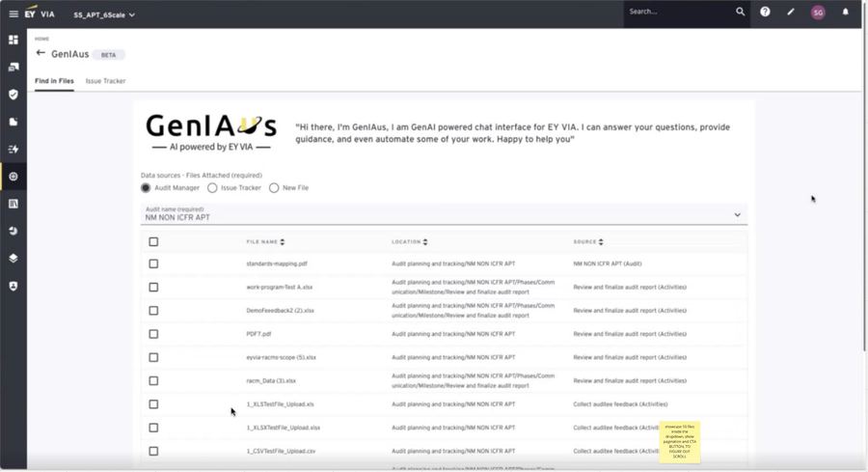868x472 pixels.
Task: Click Collect auditee feedback source for 1_XLSTestFile_Upload.xls
Action: tap(620, 404)
